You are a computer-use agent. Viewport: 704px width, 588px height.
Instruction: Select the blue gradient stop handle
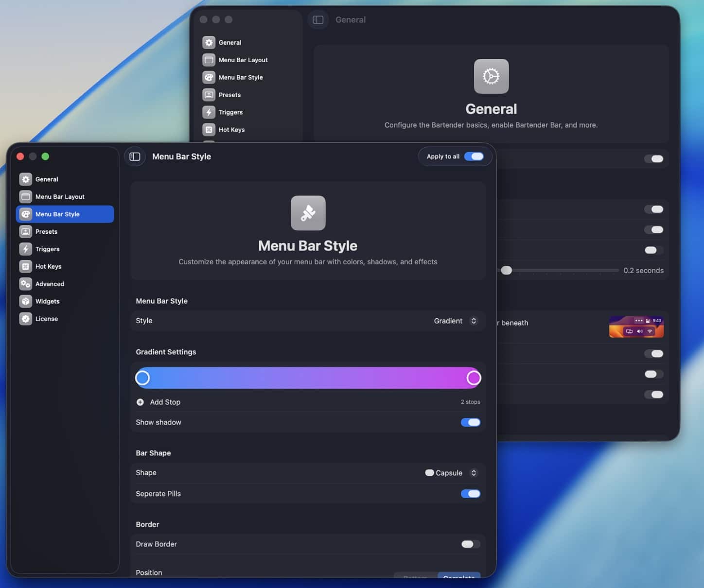coord(142,378)
